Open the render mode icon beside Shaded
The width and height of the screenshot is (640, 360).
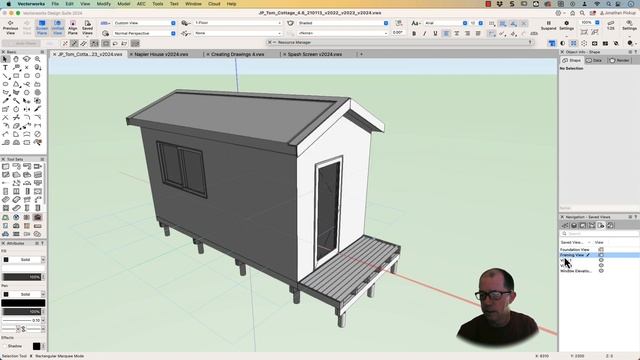click(x=290, y=23)
